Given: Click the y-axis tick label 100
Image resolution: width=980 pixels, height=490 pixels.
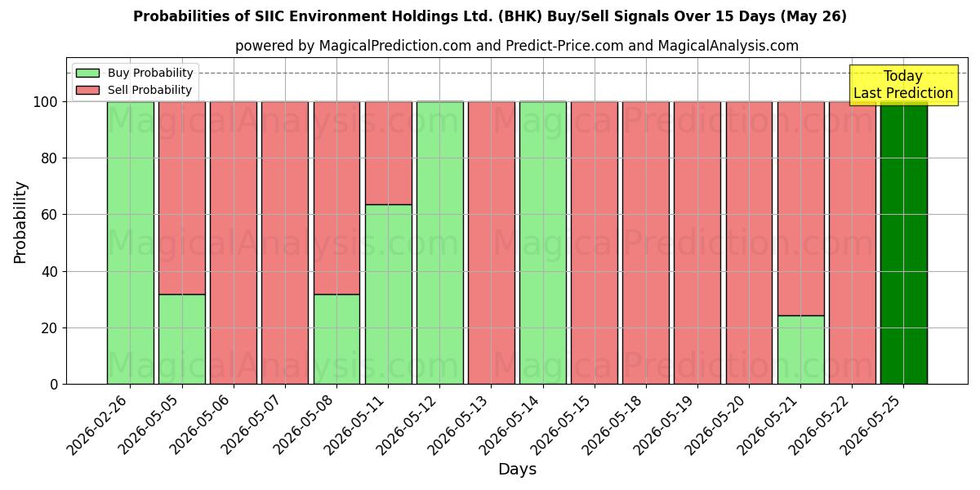Looking at the screenshot, I should pos(45,102).
